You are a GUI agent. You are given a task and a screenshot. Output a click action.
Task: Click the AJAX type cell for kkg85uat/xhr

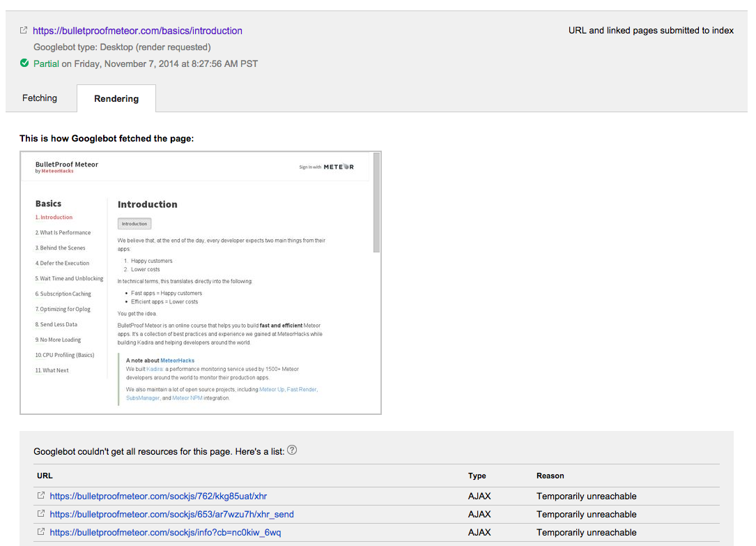pos(479,496)
